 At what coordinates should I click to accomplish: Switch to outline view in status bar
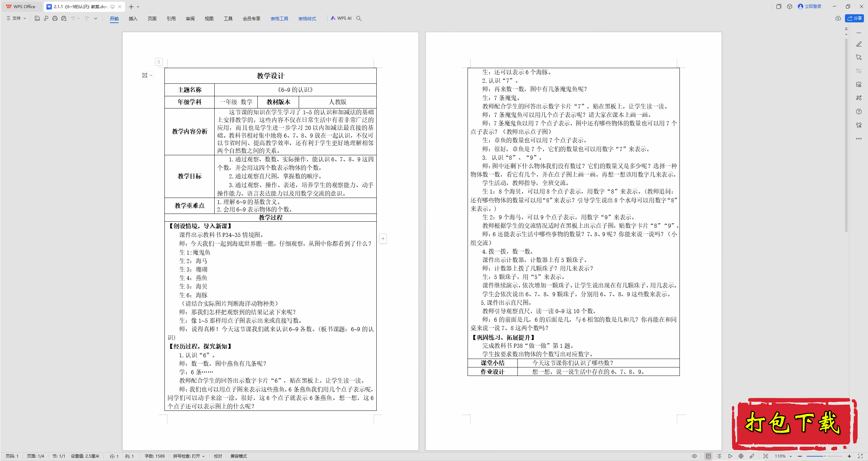point(719,456)
